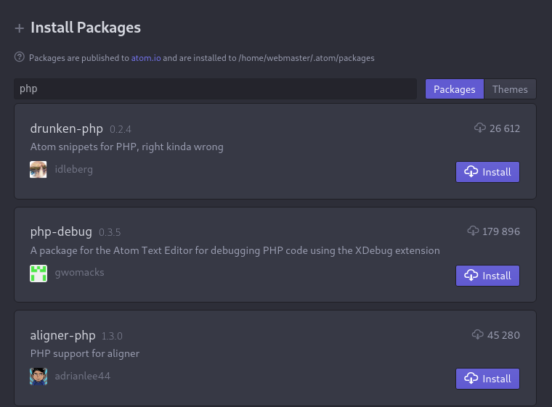Click idleberg's avatar image
The width and height of the screenshot is (552, 407).
click(x=38, y=170)
